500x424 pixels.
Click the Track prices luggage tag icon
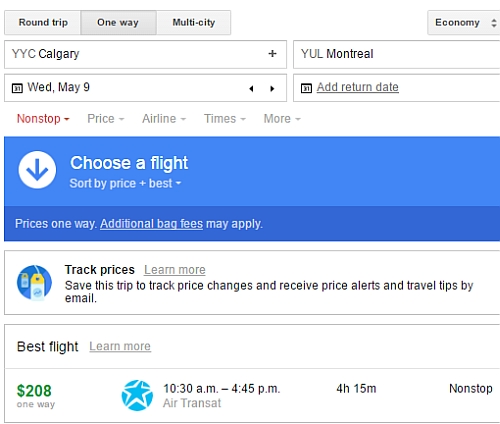click(34, 282)
